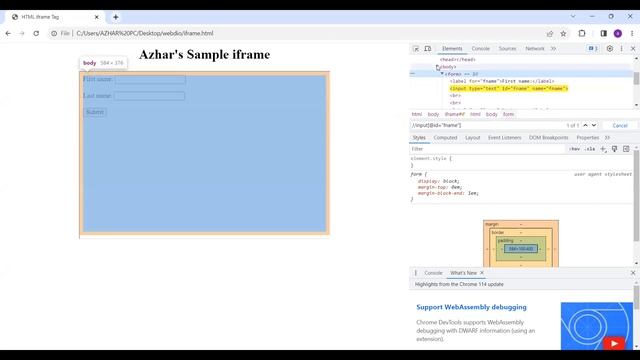The width and height of the screenshot is (640, 360).
Task: Collapse the form element node
Action: [x=442, y=74]
